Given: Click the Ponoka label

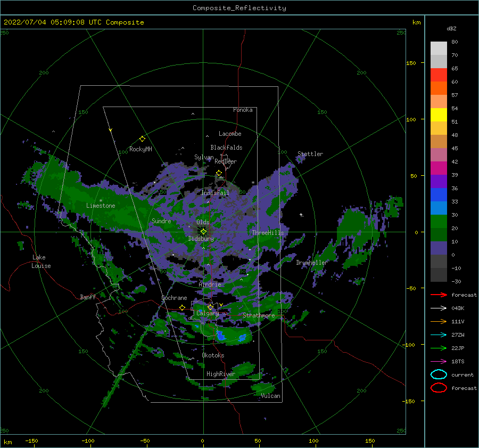Looking at the screenshot, I should [x=243, y=110].
